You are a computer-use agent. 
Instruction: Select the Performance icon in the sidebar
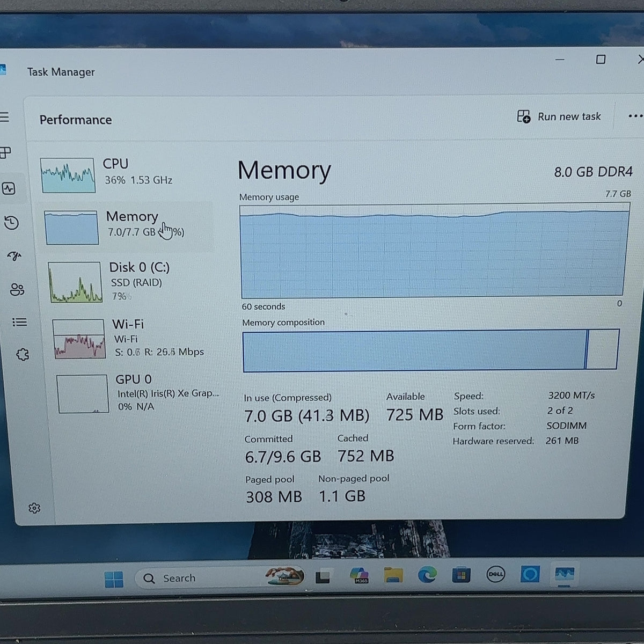(9, 188)
